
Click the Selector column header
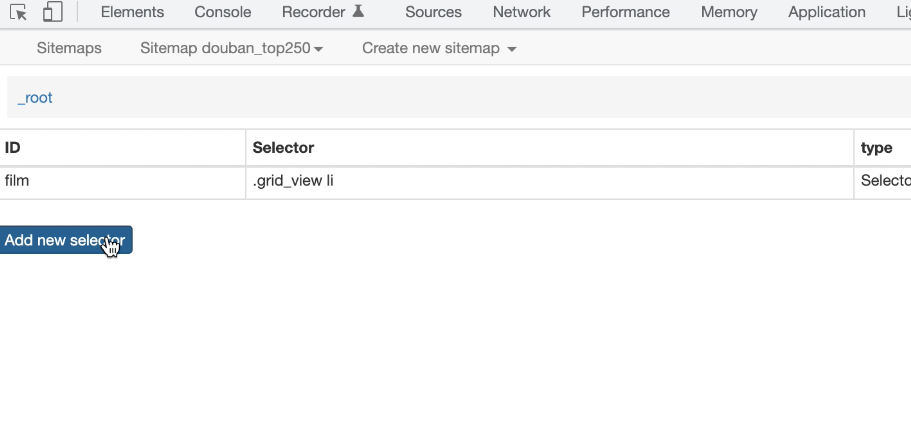click(x=283, y=148)
